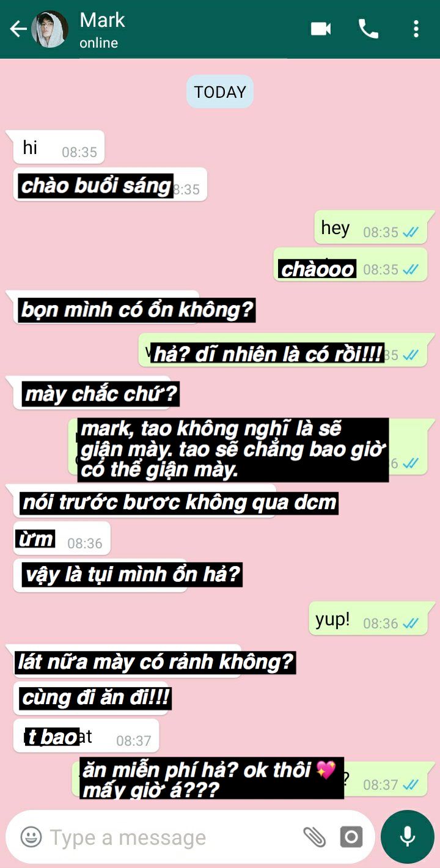
Task: Start a voice call with Mark
Action: (368, 29)
